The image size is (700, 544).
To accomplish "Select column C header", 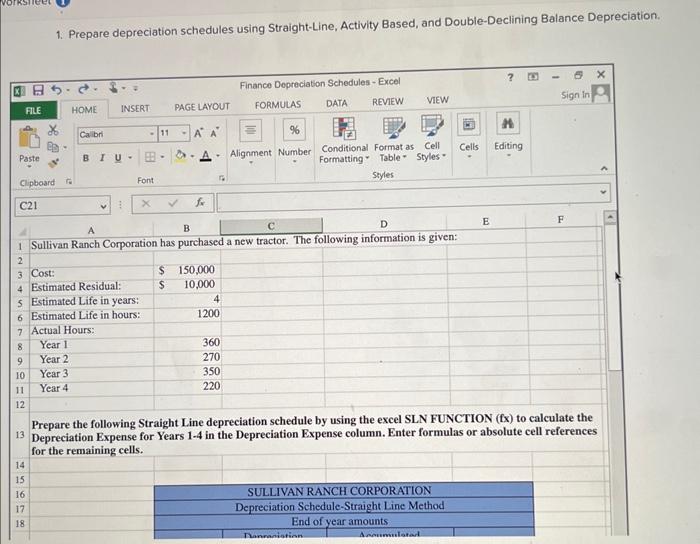I will click(x=271, y=226).
